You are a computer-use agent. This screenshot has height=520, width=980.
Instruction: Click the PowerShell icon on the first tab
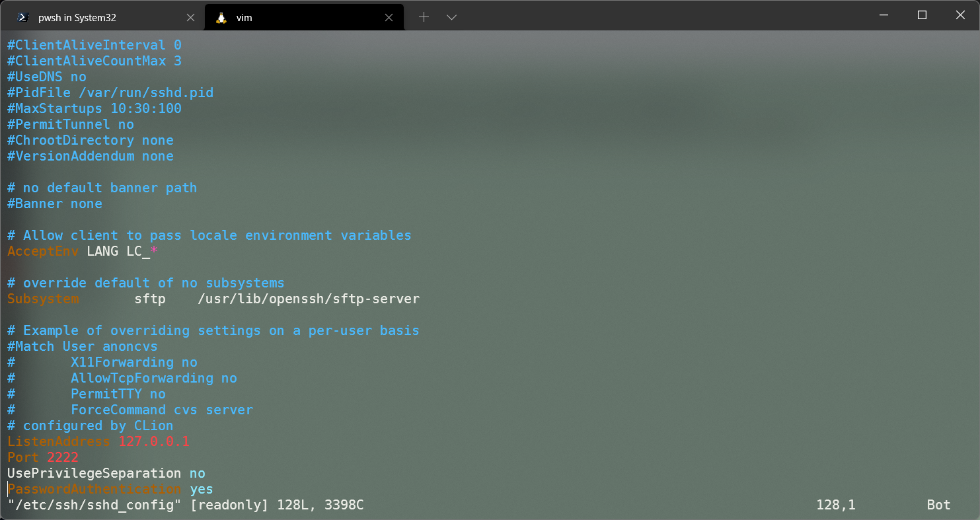tap(22, 17)
